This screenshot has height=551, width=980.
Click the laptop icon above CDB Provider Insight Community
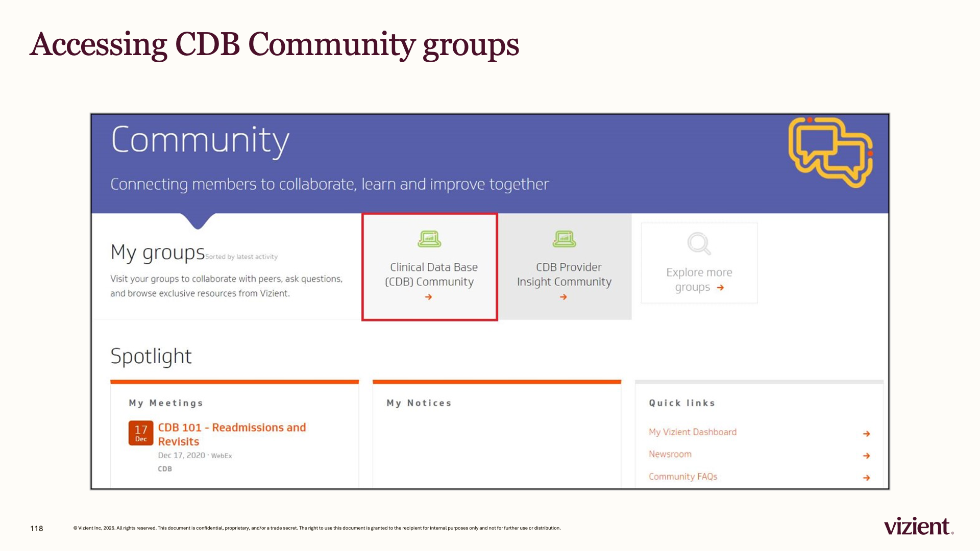[x=564, y=239]
